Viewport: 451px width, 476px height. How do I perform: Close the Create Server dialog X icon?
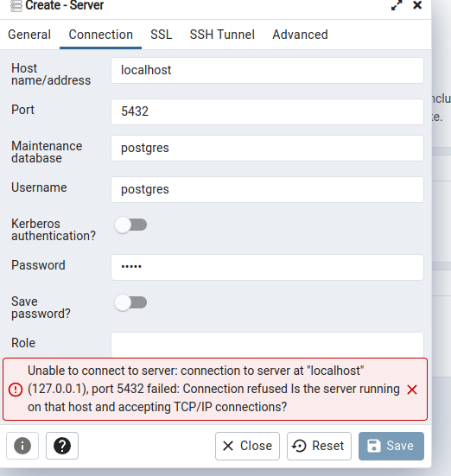click(x=417, y=5)
